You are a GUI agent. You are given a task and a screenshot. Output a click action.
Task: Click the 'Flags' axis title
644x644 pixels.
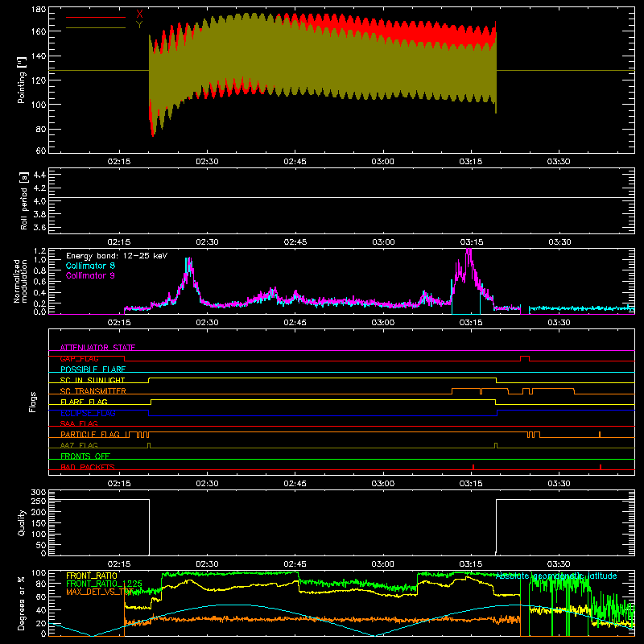click(33, 402)
